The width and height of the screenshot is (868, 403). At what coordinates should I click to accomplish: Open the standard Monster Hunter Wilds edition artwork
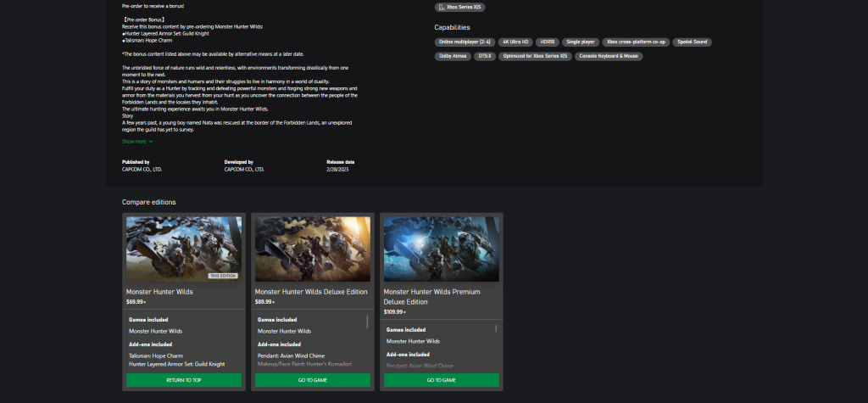point(184,249)
